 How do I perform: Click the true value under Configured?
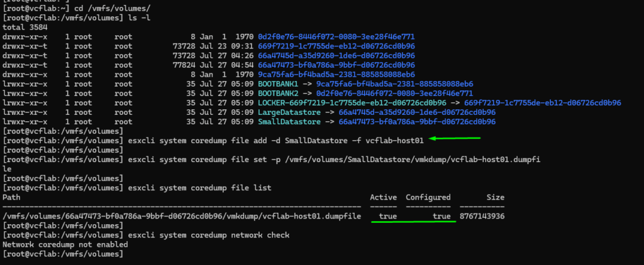[x=441, y=216]
